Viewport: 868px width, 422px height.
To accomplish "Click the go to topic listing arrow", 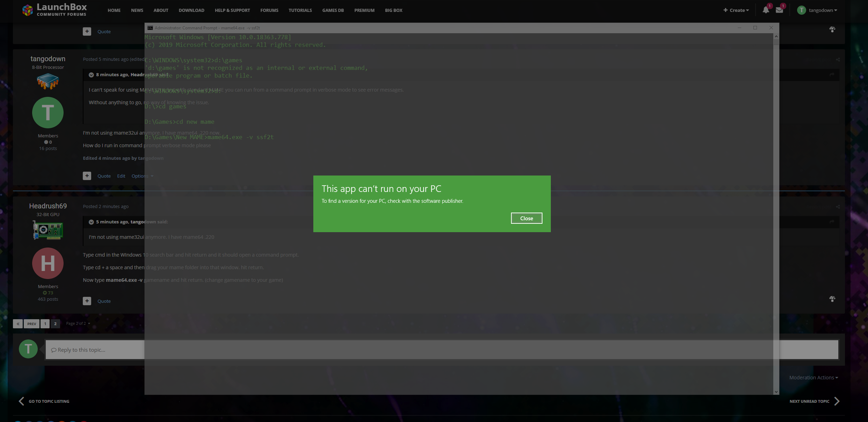I will click(22, 401).
